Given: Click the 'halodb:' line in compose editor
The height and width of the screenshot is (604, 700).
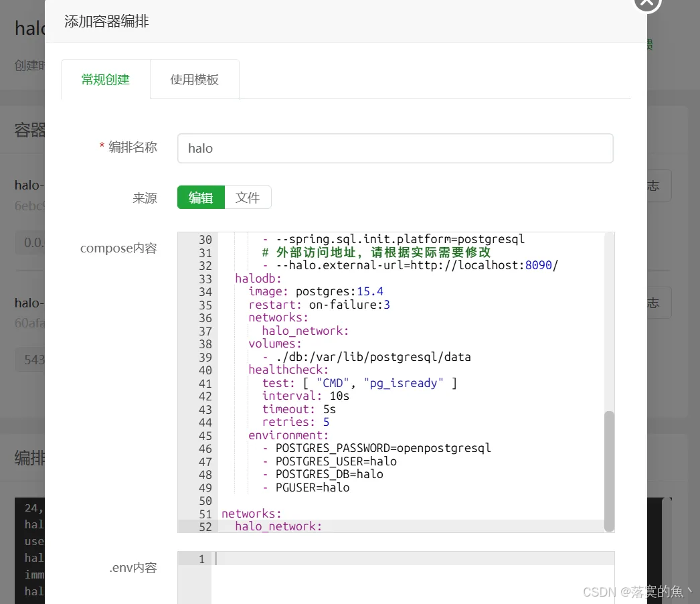Looking at the screenshot, I should tap(258, 279).
